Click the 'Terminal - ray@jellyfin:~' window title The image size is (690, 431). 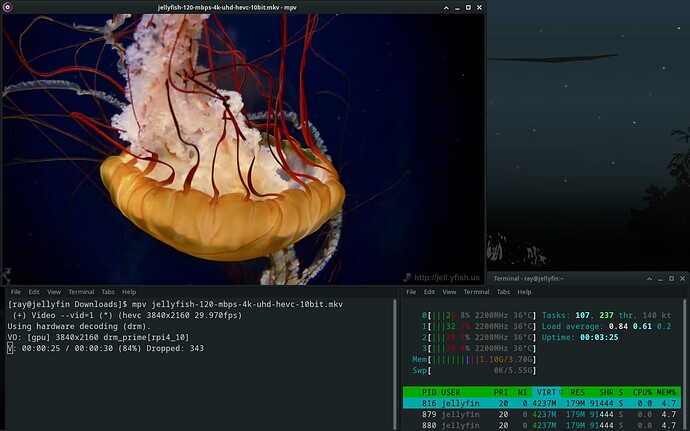pos(529,279)
